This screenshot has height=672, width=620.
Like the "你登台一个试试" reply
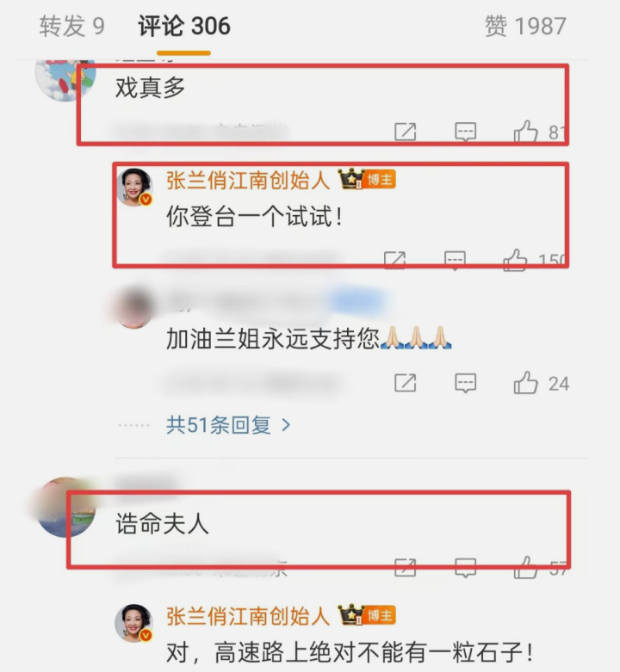click(x=515, y=260)
